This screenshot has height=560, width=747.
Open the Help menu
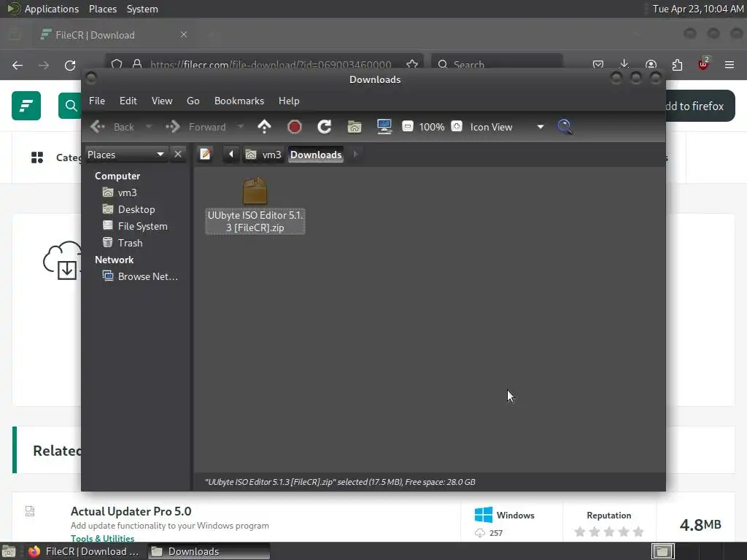(289, 101)
